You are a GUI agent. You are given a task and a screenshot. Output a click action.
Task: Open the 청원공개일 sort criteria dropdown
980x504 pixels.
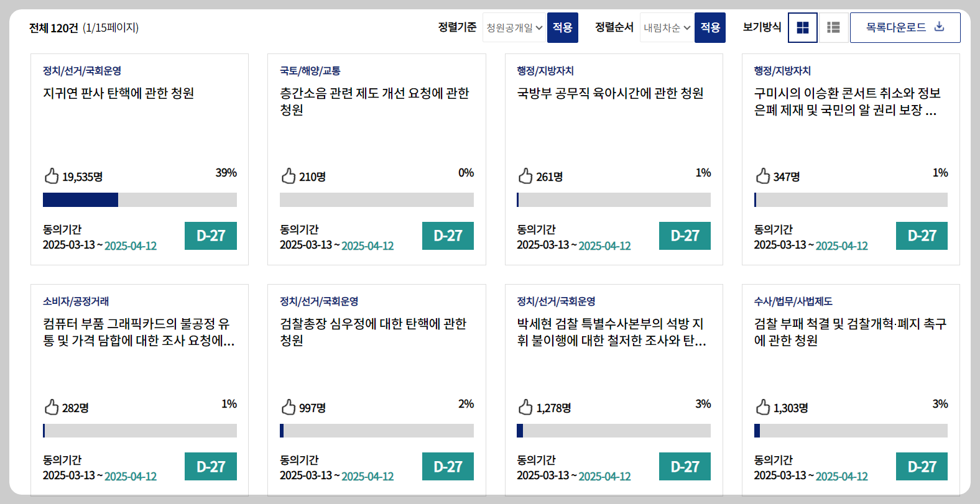514,27
